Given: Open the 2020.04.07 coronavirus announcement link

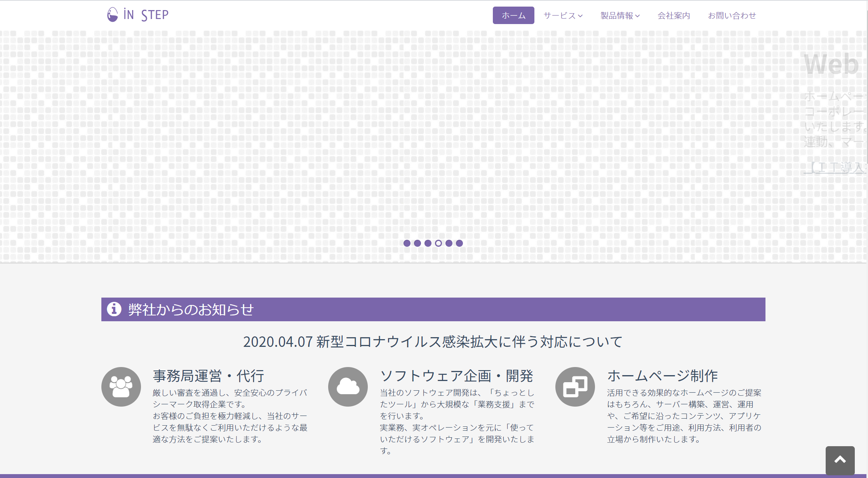Looking at the screenshot, I should [x=433, y=342].
